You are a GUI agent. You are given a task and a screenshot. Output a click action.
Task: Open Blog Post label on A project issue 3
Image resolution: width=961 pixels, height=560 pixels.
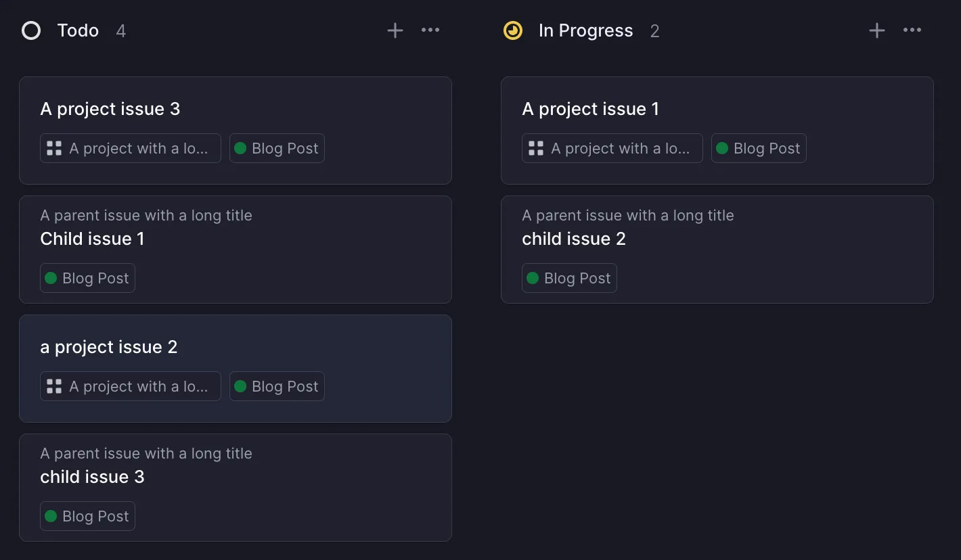tap(277, 148)
